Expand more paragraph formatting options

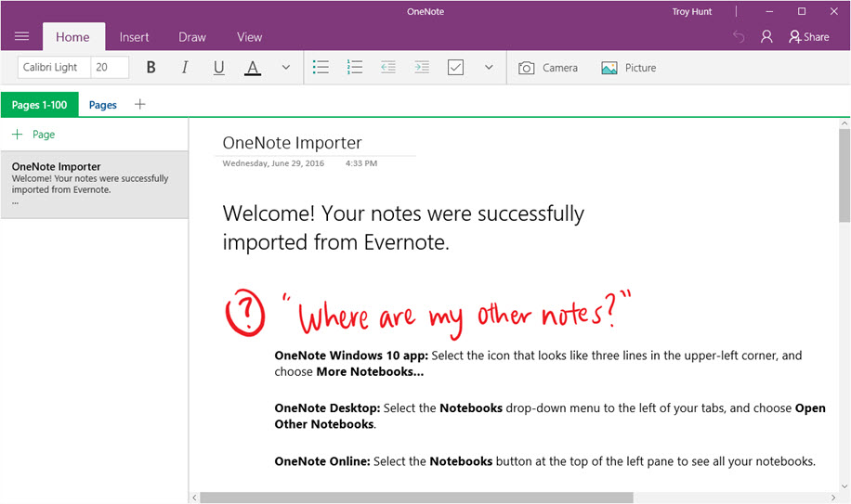click(x=489, y=67)
